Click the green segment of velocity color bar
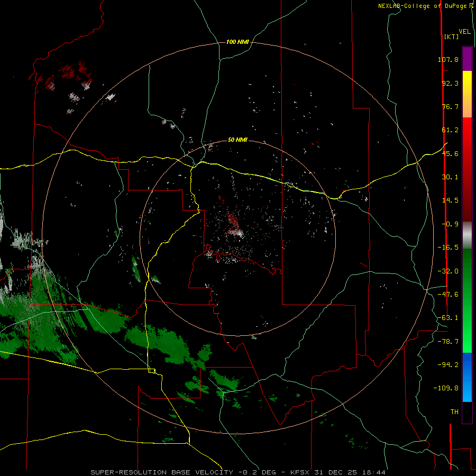476x476 pixels. [x=467, y=301]
